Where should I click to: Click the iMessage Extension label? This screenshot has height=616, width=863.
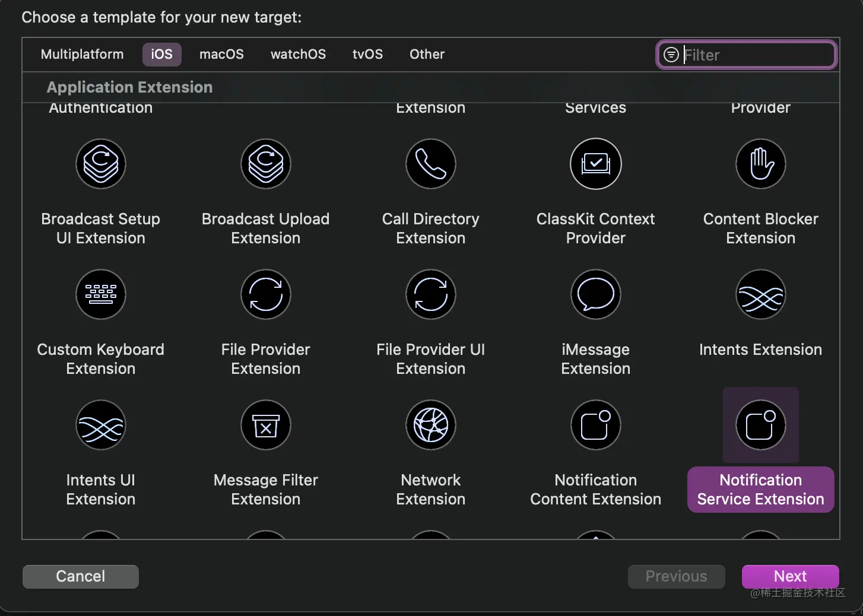(596, 359)
